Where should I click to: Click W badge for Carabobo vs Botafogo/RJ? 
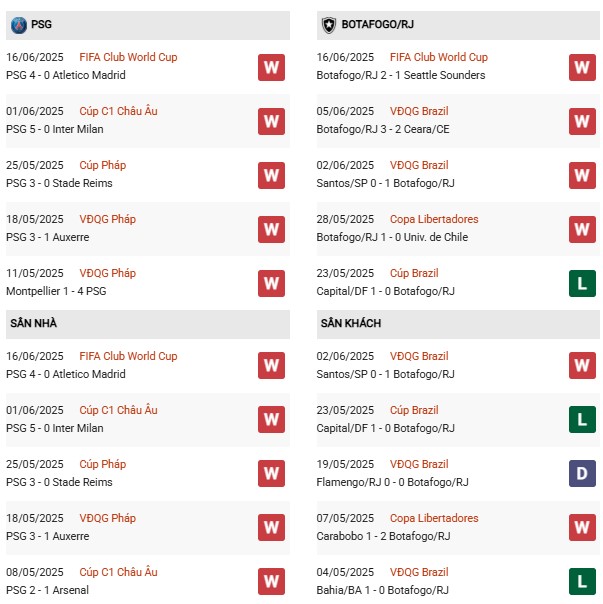click(x=582, y=527)
